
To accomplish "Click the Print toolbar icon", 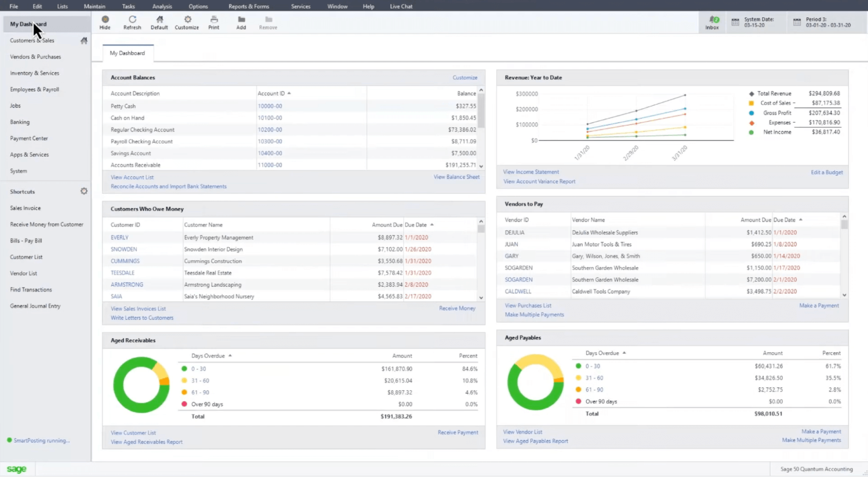I will [x=214, y=20].
